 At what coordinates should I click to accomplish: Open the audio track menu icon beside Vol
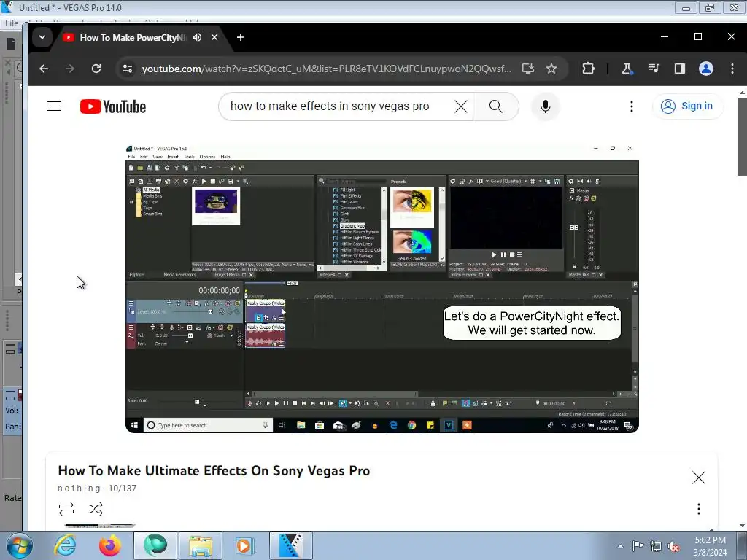pos(10,395)
